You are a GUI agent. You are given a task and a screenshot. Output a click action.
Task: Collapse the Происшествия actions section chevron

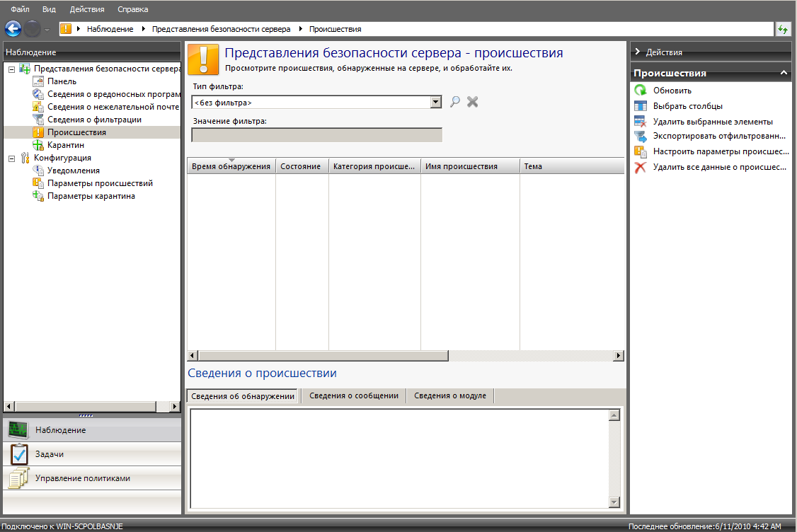[x=784, y=73]
